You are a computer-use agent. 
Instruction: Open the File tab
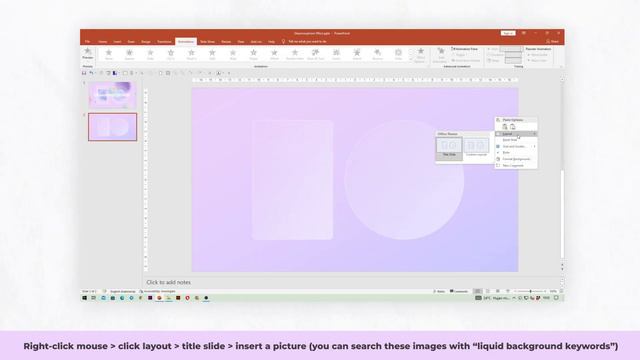click(87, 42)
